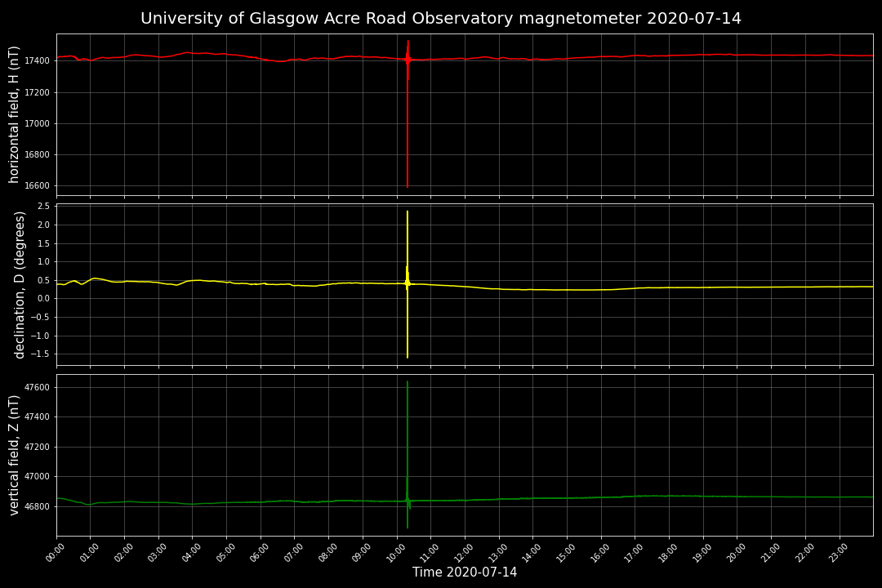The image size is (882, 588).
Task: Click the plot title mentioning Glasgow Acre Road Observatory
Action: click(x=441, y=19)
